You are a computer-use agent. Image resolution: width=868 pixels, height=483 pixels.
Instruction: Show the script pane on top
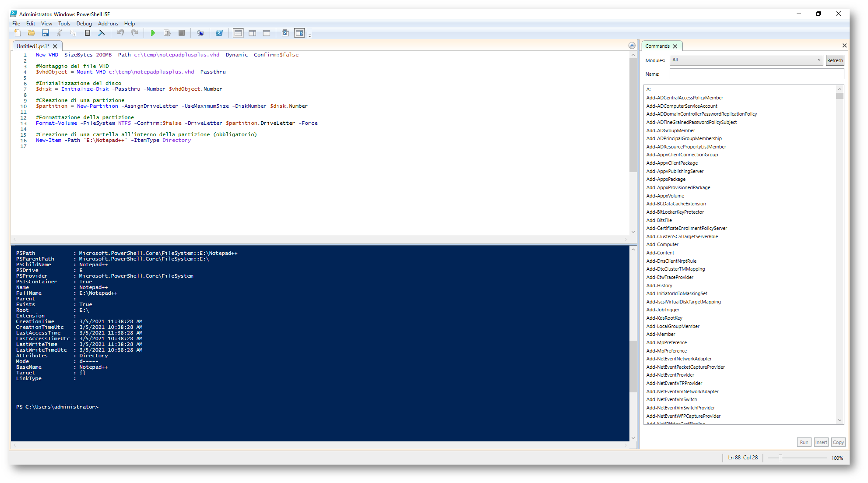pos(238,33)
